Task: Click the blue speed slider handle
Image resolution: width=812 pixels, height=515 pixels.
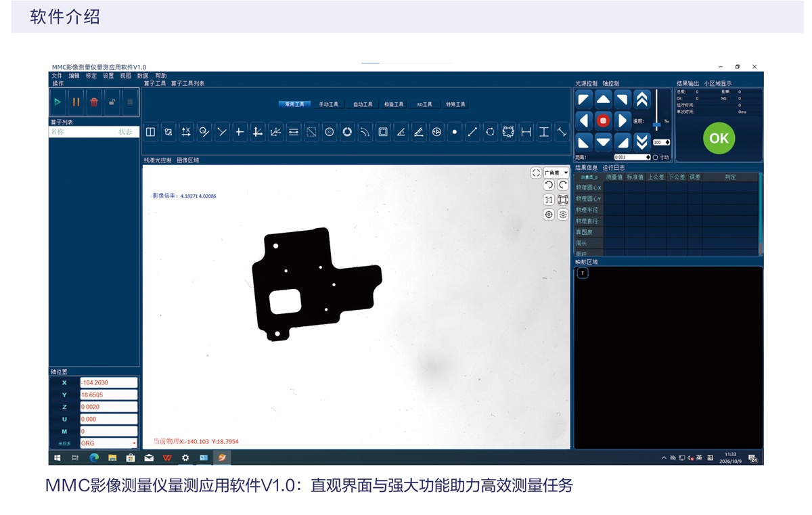Action: (x=656, y=125)
